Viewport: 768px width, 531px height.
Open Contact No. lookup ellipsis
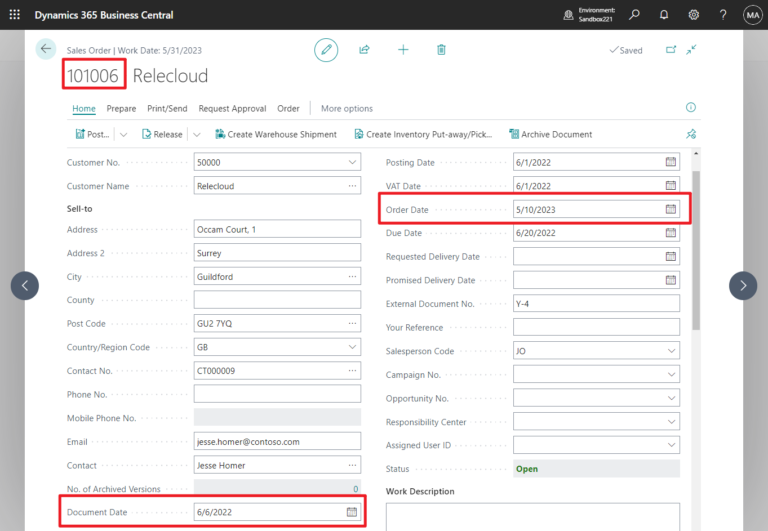[x=352, y=370]
